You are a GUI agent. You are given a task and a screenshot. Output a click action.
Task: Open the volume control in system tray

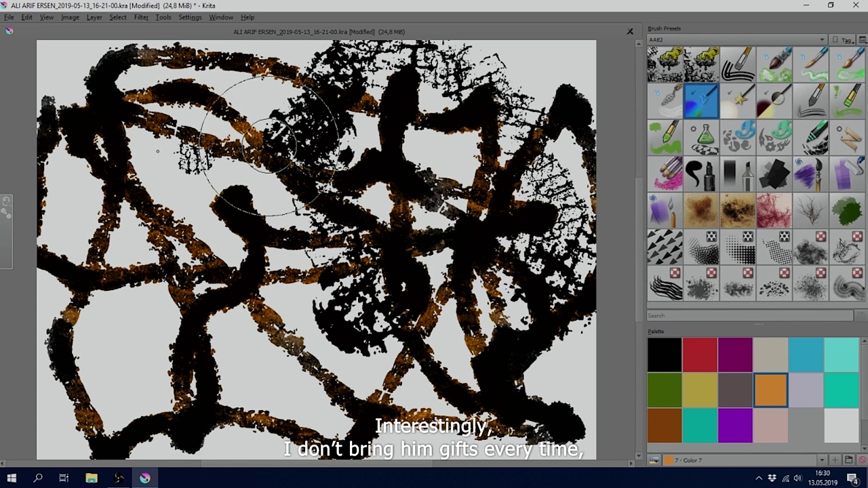point(797,479)
